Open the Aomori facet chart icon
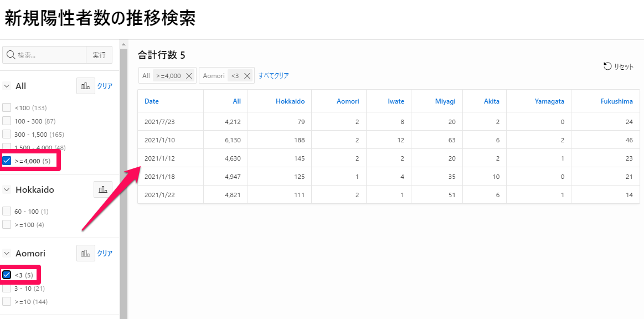Image resolution: width=644 pixels, height=319 pixels. pos(86,253)
